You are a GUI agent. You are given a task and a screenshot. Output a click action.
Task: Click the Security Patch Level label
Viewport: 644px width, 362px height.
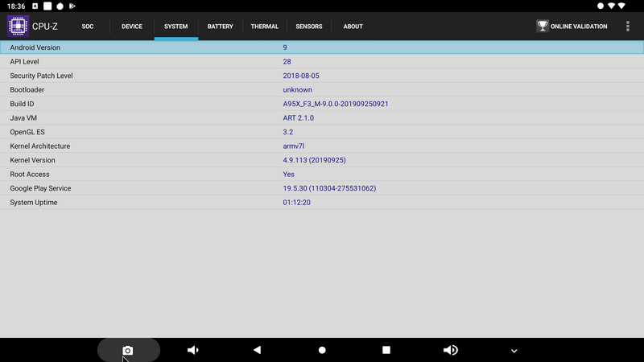41,76
